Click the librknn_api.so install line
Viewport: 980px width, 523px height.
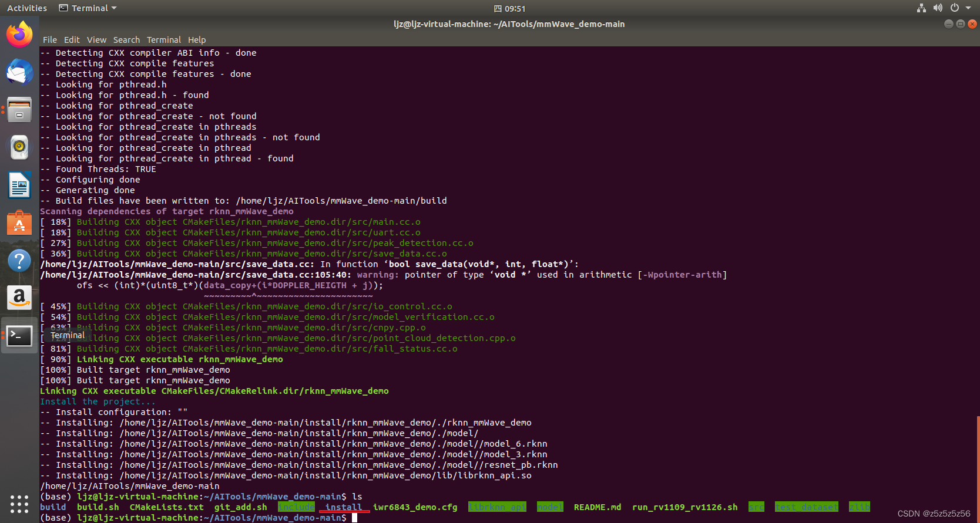coord(286,475)
